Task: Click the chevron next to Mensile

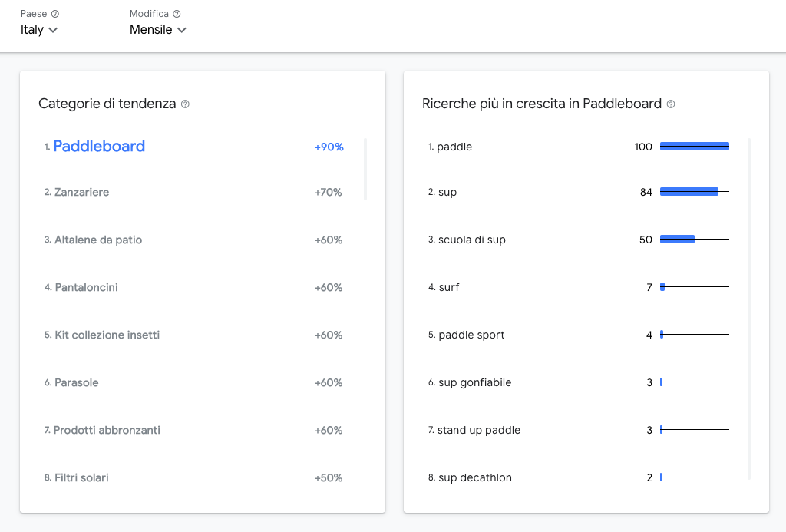Action: tap(182, 30)
